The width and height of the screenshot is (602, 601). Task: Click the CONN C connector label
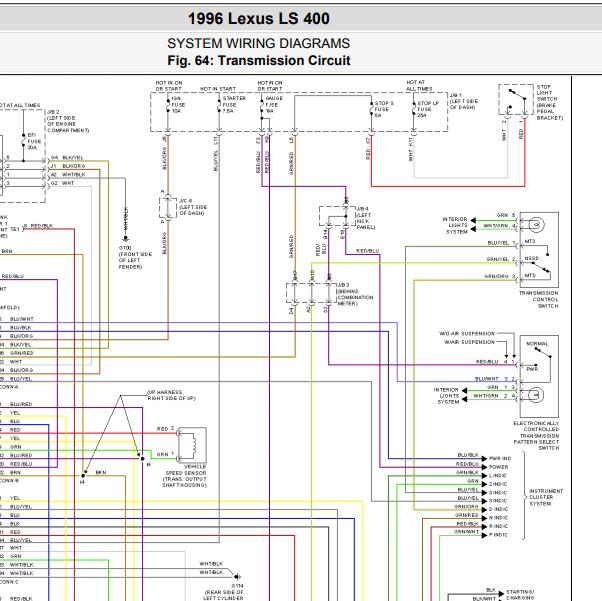9,582
